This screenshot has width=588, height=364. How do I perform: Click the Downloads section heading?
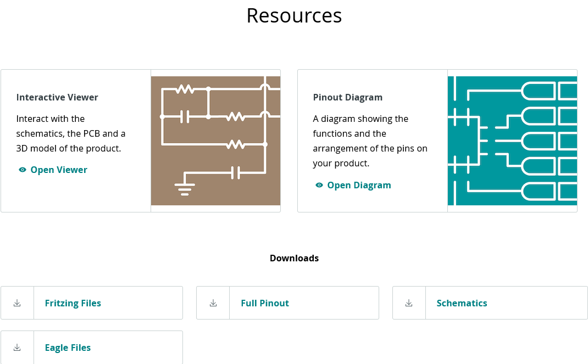pos(294,258)
